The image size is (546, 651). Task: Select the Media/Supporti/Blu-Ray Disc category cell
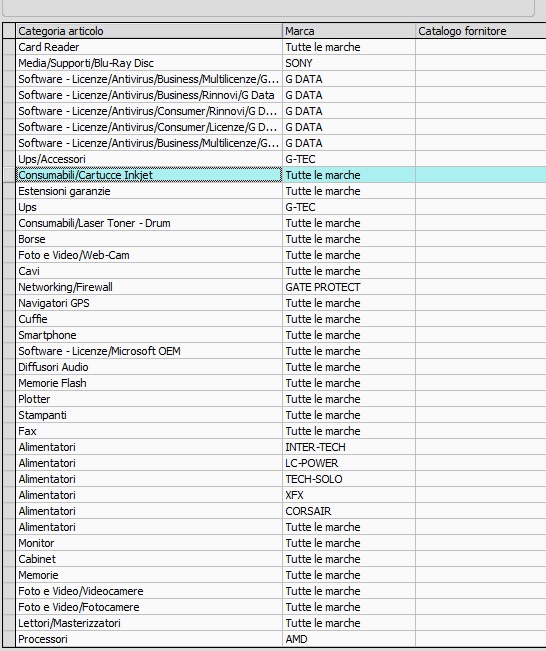(149, 63)
